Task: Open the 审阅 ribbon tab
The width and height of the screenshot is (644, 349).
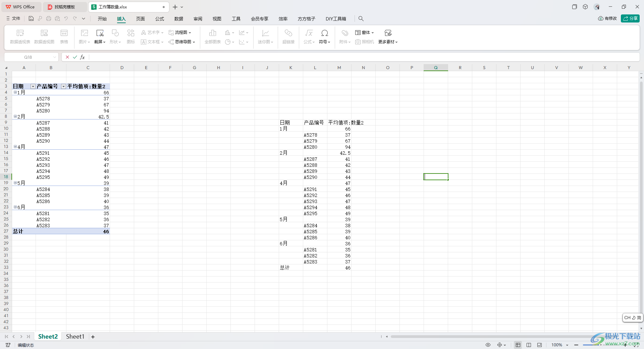Action: 198,19
